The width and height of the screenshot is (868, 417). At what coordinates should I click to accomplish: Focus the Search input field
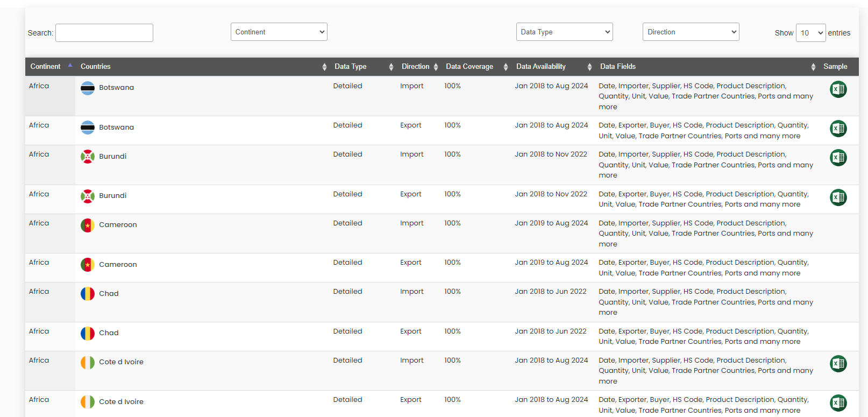click(104, 33)
